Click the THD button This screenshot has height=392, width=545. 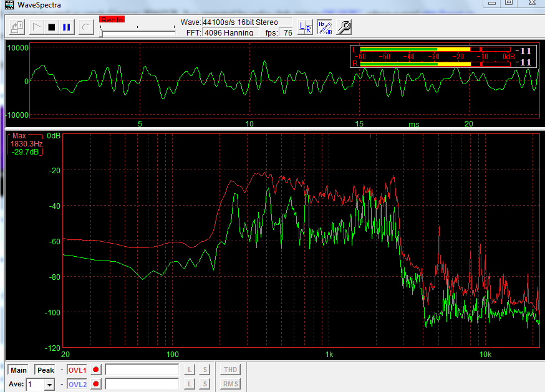coord(231,370)
